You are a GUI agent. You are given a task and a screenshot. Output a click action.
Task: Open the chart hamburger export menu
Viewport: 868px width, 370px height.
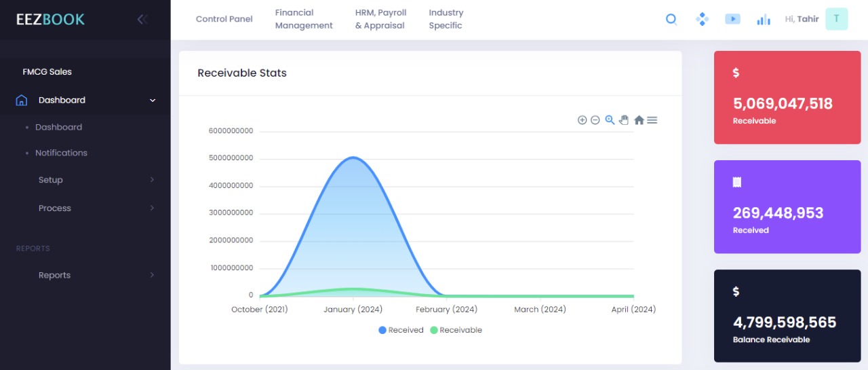click(x=652, y=120)
